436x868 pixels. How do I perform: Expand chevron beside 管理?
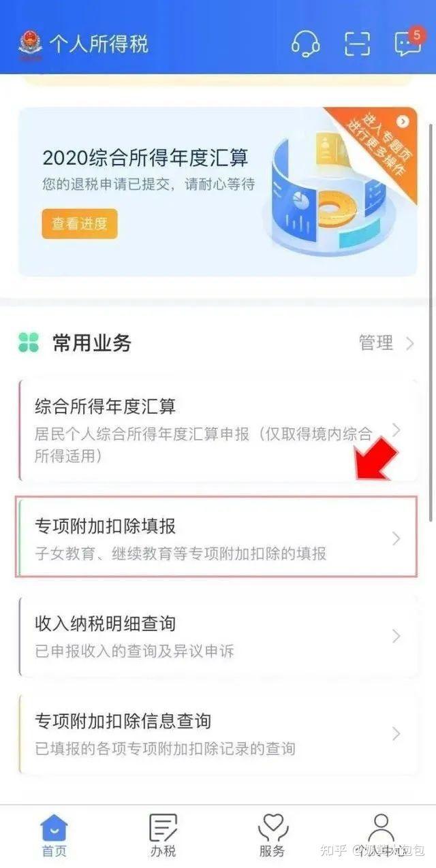pos(409,344)
